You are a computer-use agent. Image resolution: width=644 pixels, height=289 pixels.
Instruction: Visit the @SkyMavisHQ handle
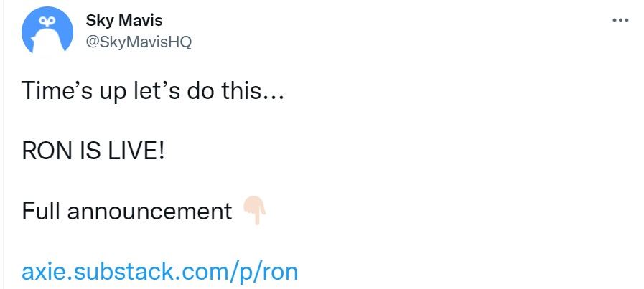[x=139, y=42]
